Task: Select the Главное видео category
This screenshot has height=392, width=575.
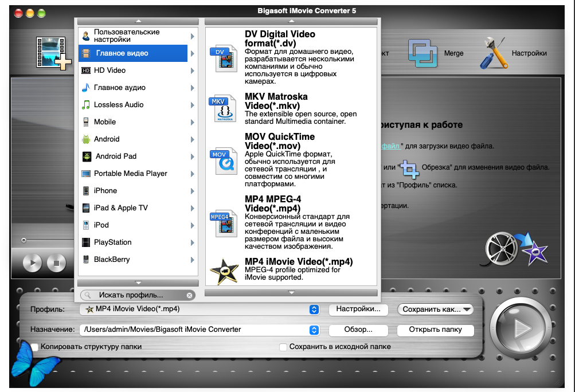Action: pos(133,53)
